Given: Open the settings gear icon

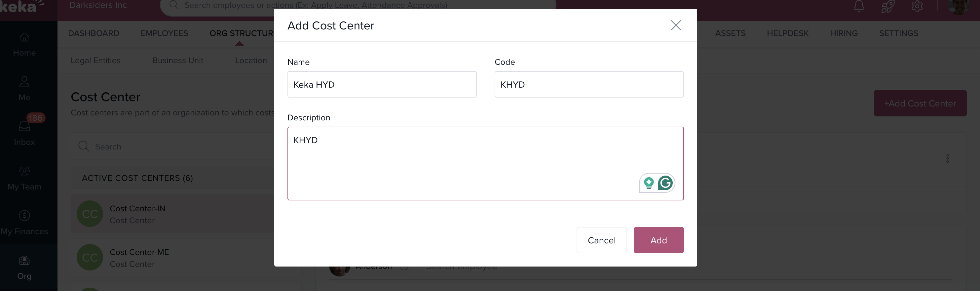Looking at the screenshot, I should point(917,6).
